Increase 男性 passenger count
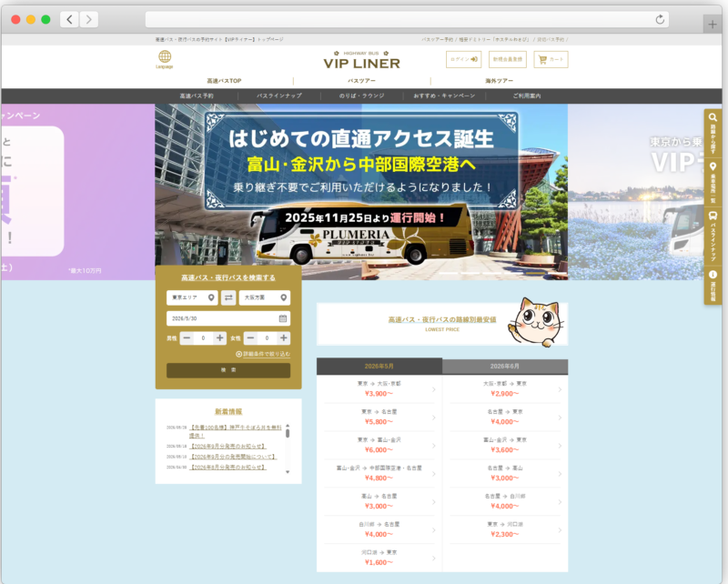The image size is (728, 584). 219,338
